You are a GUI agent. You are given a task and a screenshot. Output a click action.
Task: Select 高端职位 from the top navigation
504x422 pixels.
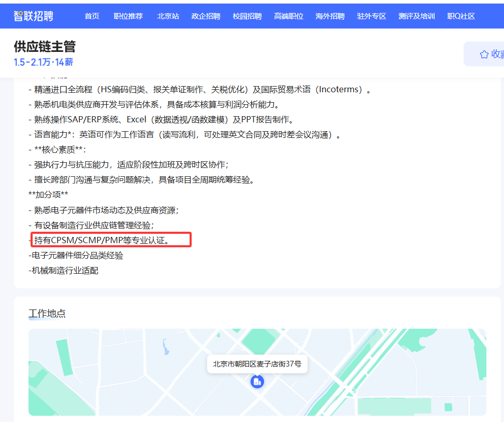tap(288, 16)
